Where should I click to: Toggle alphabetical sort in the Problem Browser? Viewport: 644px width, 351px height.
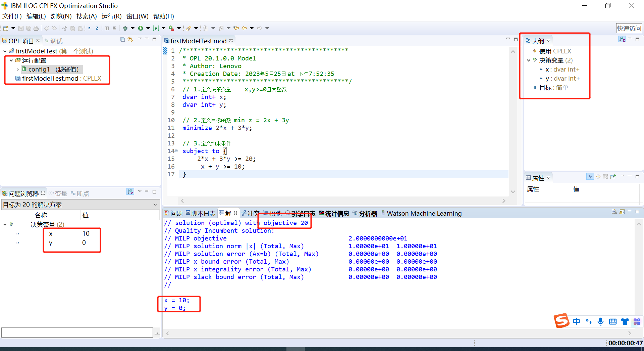130,191
